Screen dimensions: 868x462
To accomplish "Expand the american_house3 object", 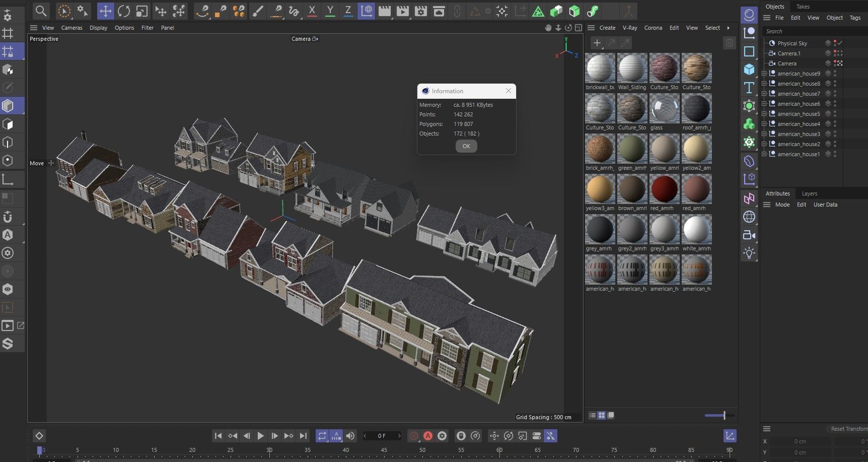I will point(764,134).
